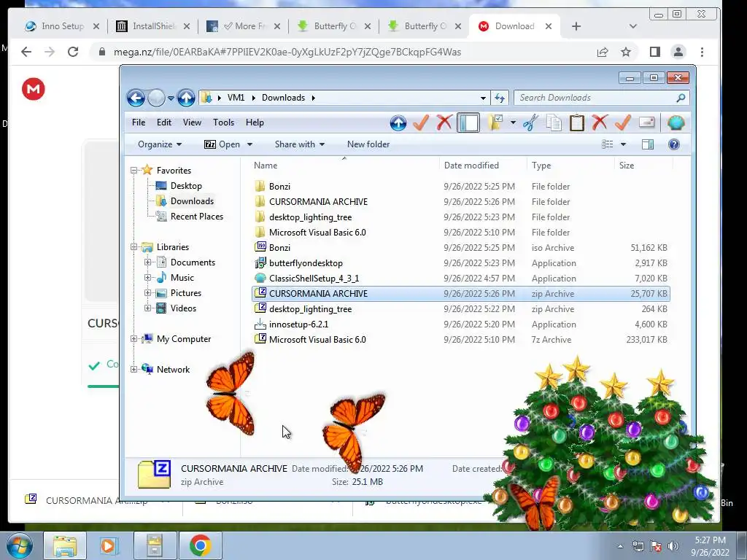
Task: Select the butterflyondesktop application file
Action: click(460, 262)
